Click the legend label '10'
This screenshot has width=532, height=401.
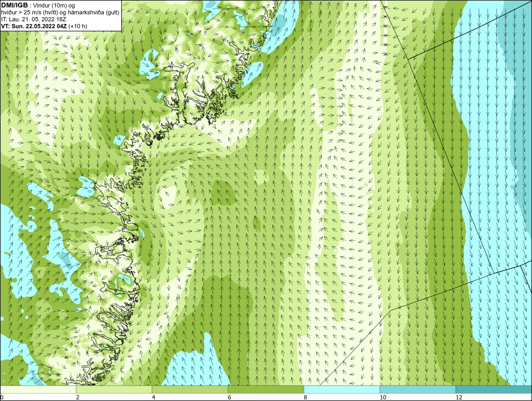[383, 397]
